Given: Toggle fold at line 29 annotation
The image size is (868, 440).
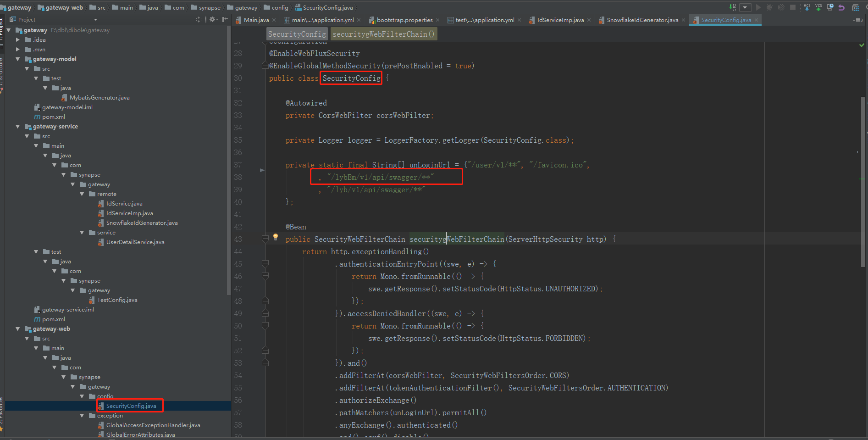Looking at the screenshot, I should point(265,66).
